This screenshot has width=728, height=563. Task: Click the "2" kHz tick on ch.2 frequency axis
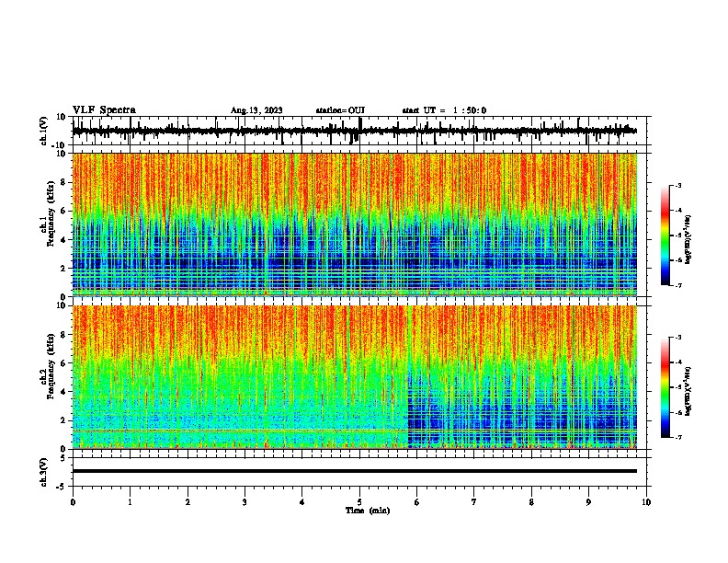63,420
